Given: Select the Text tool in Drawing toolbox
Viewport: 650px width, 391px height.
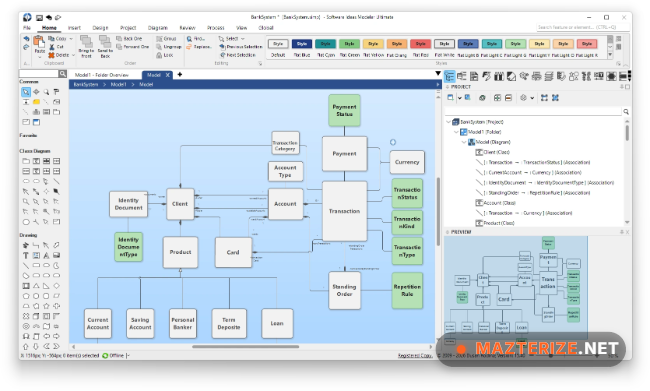Looking at the screenshot, I should (x=26, y=255).
